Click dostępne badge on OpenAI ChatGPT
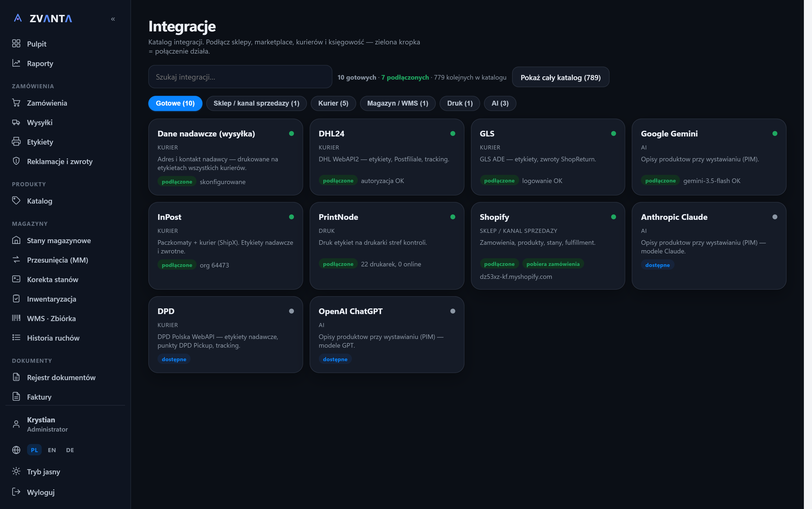This screenshot has width=812, height=509. pyautogui.click(x=335, y=359)
